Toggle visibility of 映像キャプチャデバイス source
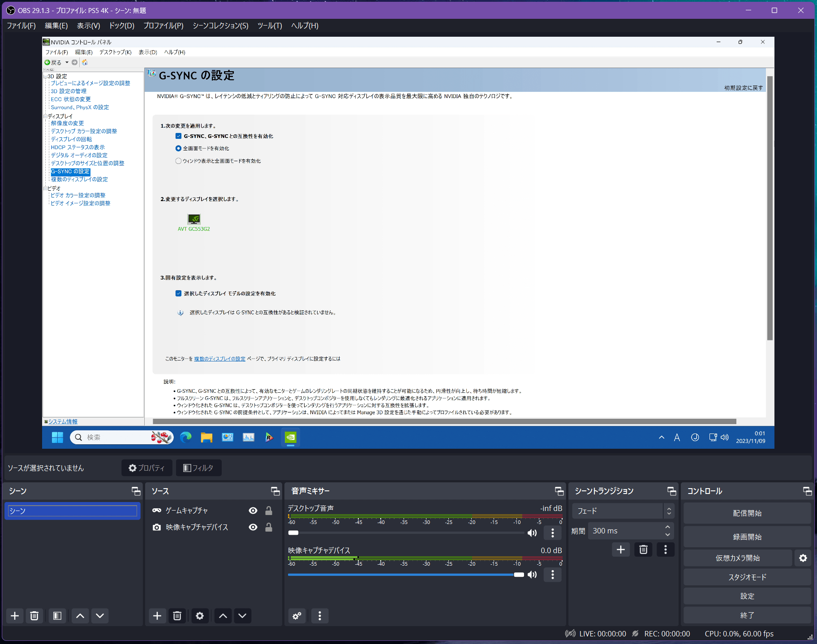This screenshot has width=817, height=644. (x=253, y=527)
